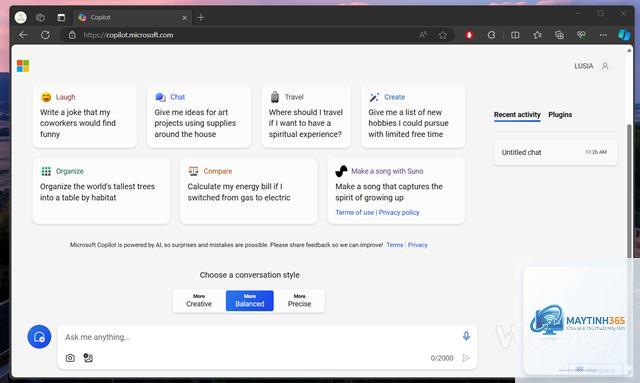Open Browser essentials heart icon
This screenshot has width=640, height=383.
581,35
